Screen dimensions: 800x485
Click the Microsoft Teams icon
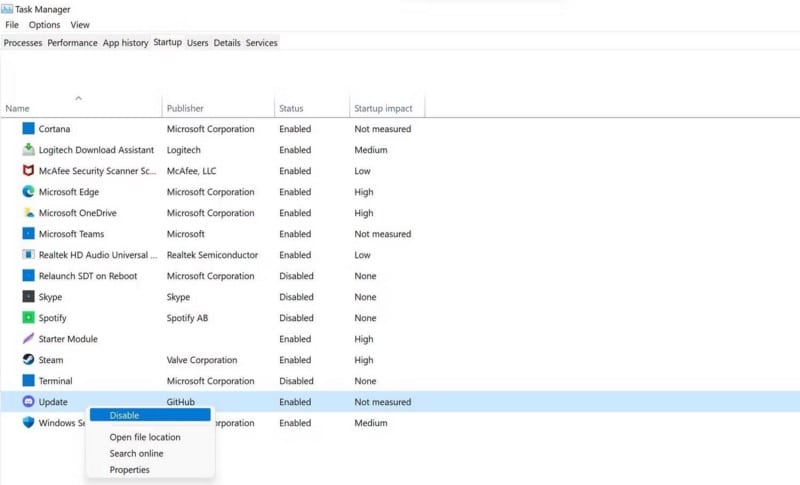(29, 234)
